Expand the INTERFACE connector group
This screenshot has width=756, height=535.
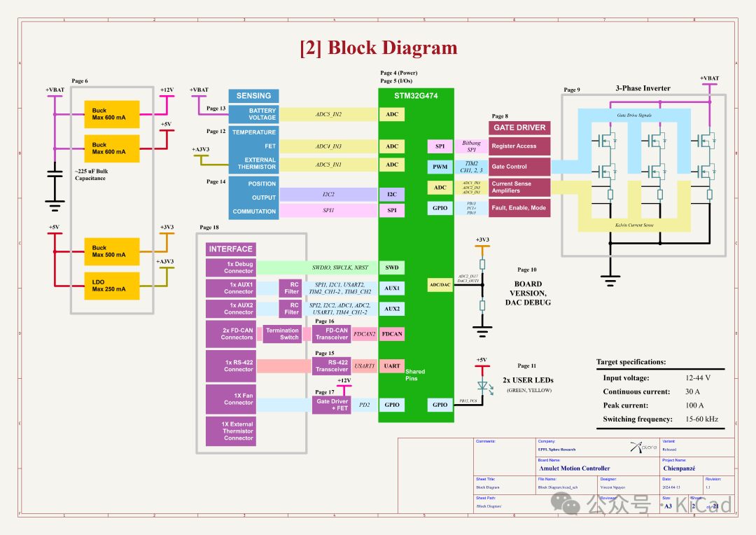tap(230, 249)
